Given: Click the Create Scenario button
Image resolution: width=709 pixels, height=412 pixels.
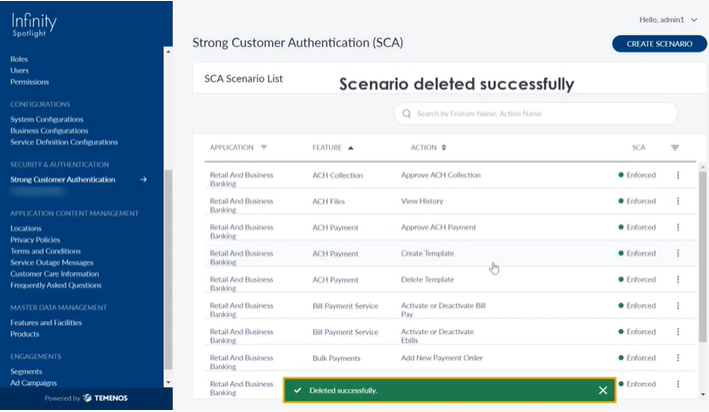Looking at the screenshot, I should click(x=659, y=44).
